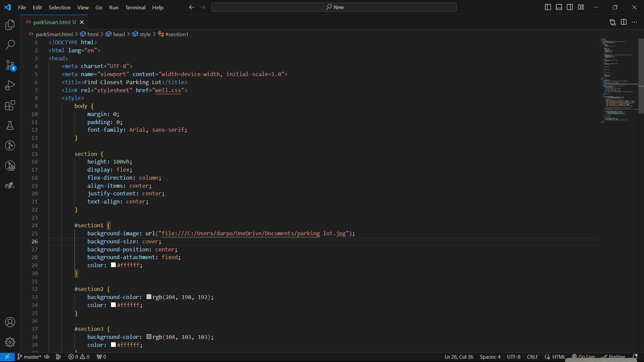Toggle Secondary Side Bar layout button
The image size is (644, 362).
coord(570,7)
